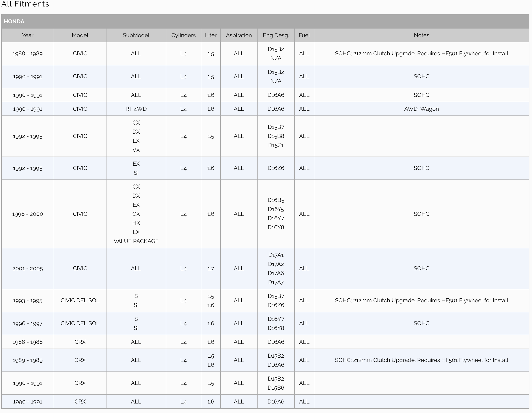Click engine code D16Y5
This screenshot has height=413, width=532.
click(276, 209)
